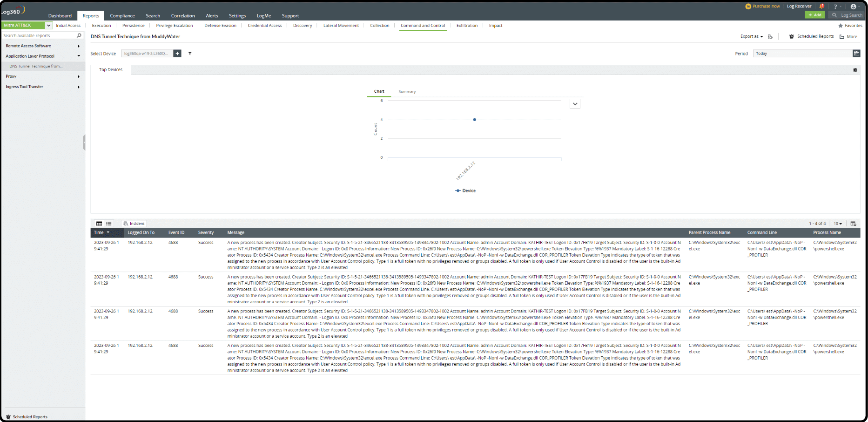Click the Log360 logo
Screen dimensions: 868x422
[13, 10]
